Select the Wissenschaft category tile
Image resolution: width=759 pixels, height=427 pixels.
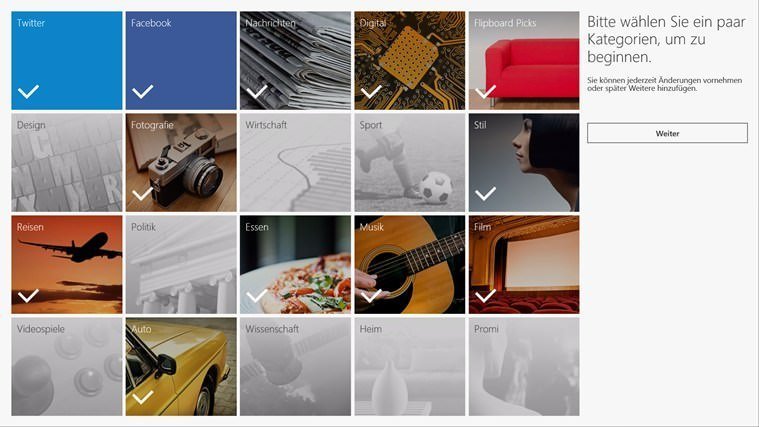click(x=295, y=366)
